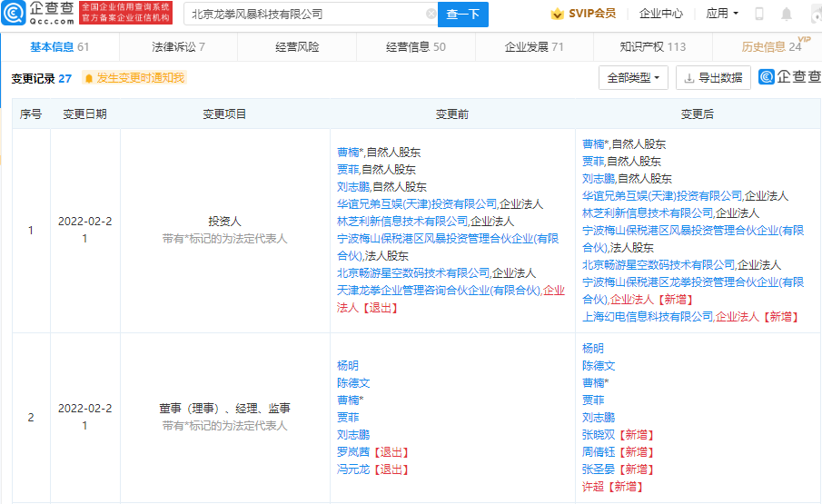The width and height of the screenshot is (822, 504).
Task: Click the 全国企业信用查询系统 red badge
Action: pyautogui.click(x=126, y=13)
